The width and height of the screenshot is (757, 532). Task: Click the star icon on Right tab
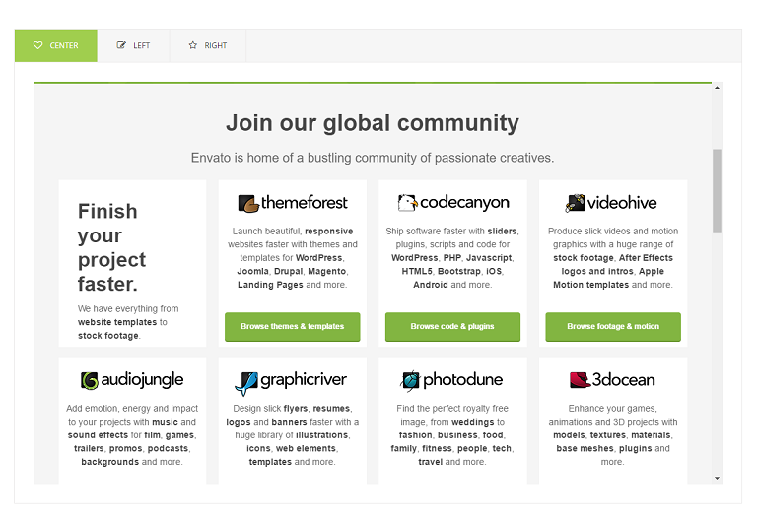tap(193, 45)
